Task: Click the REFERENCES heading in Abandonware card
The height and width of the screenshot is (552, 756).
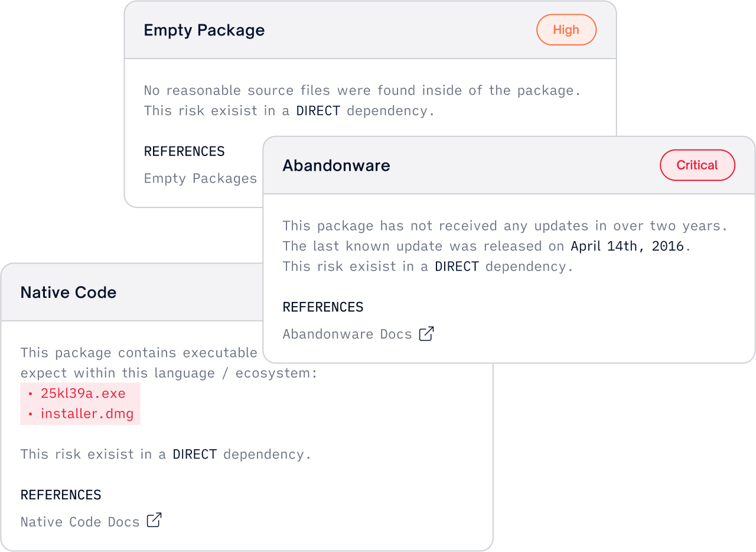Action: coord(323,307)
